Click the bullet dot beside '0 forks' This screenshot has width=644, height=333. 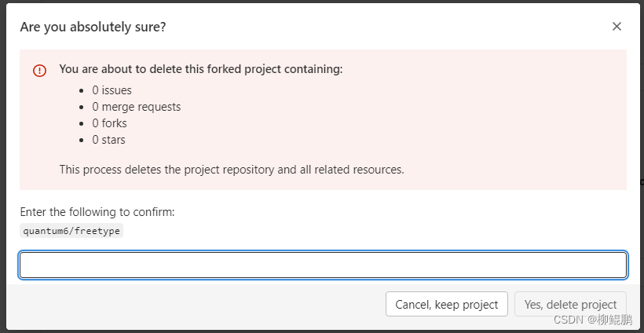coord(82,123)
